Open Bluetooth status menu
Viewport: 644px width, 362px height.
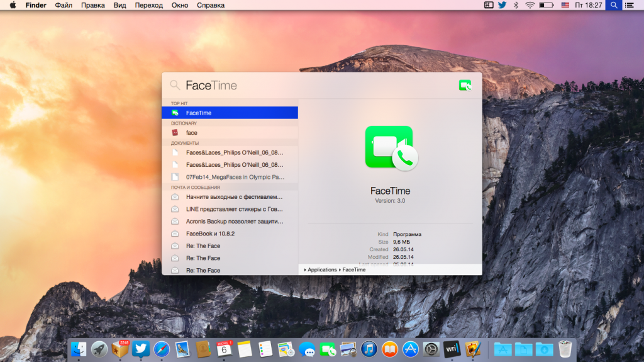pos(516,5)
